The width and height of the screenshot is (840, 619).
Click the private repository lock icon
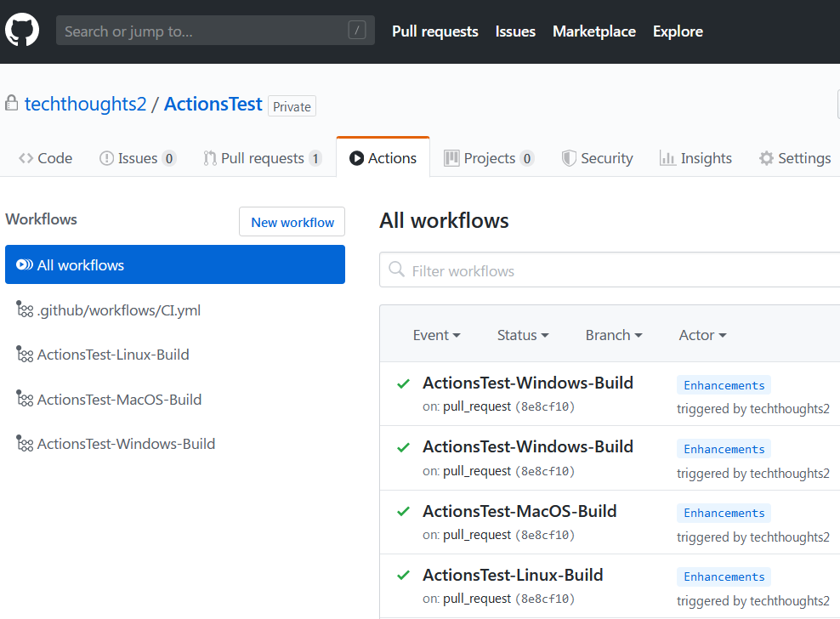click(x=12, y=103)
